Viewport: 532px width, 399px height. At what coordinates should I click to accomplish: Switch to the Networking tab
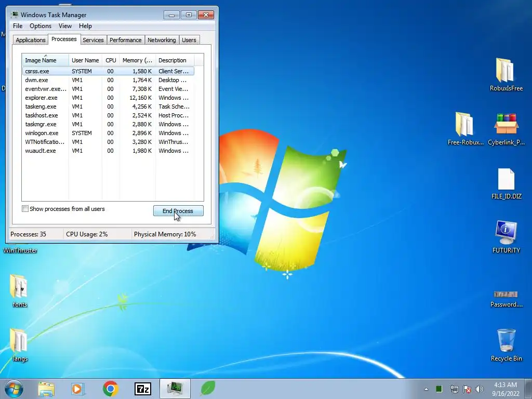pos(162,40)
